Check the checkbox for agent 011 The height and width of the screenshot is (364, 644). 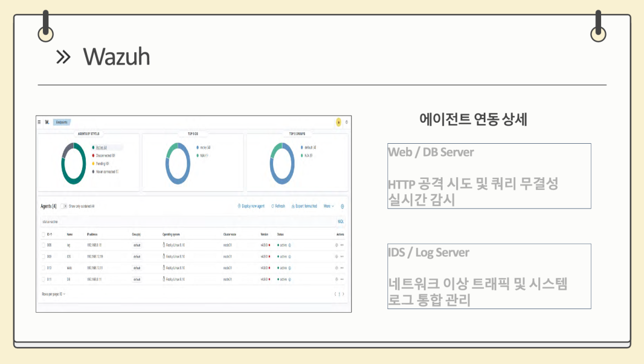(43, 279)
